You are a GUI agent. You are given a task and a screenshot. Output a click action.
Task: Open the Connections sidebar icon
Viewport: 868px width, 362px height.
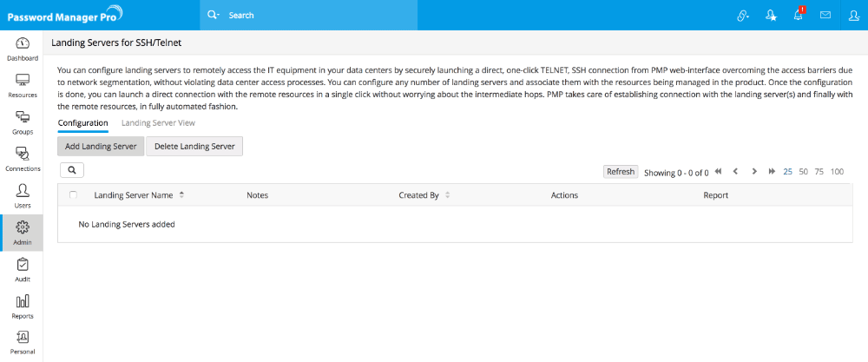23,154
